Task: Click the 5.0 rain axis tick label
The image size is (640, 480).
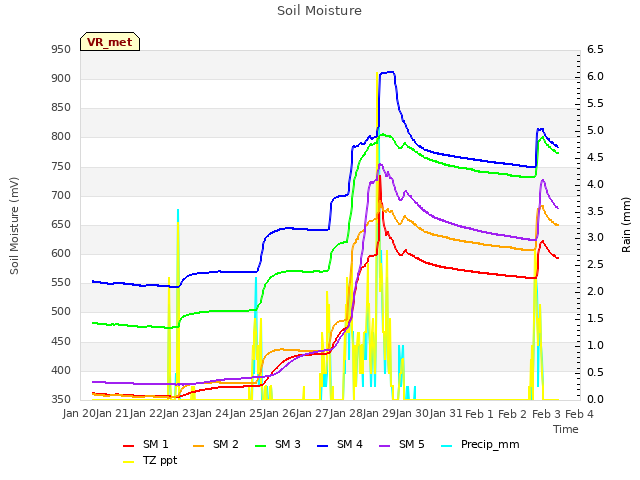Action: tap(595, 130)
